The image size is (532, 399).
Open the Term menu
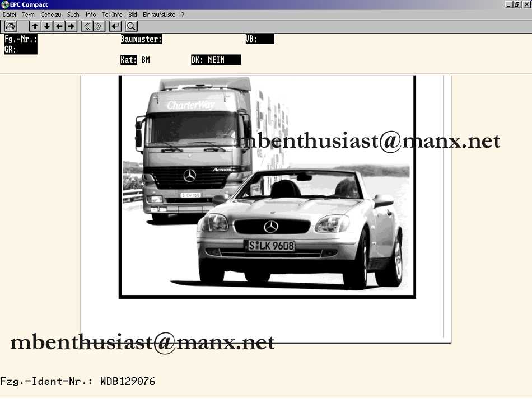point(28,15)
